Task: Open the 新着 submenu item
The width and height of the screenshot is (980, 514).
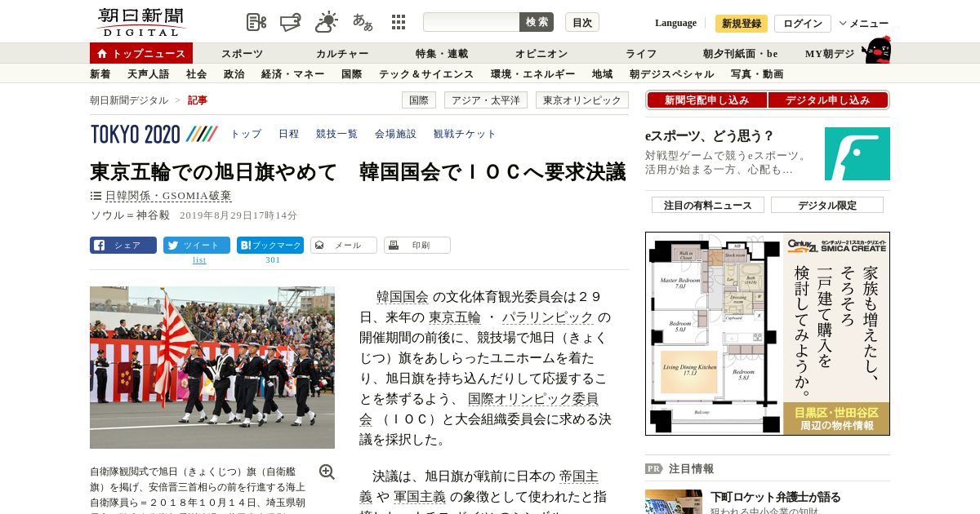Action: (x=100, y=74)
